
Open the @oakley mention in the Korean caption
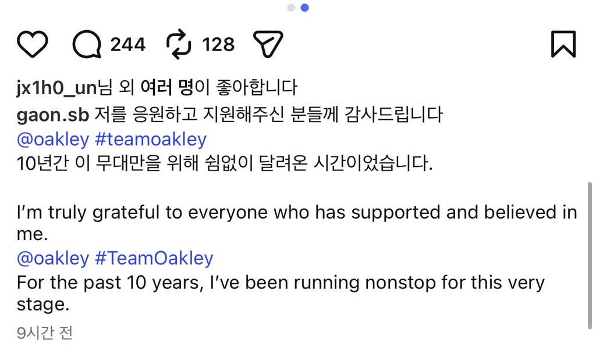[x=52, y=140]
